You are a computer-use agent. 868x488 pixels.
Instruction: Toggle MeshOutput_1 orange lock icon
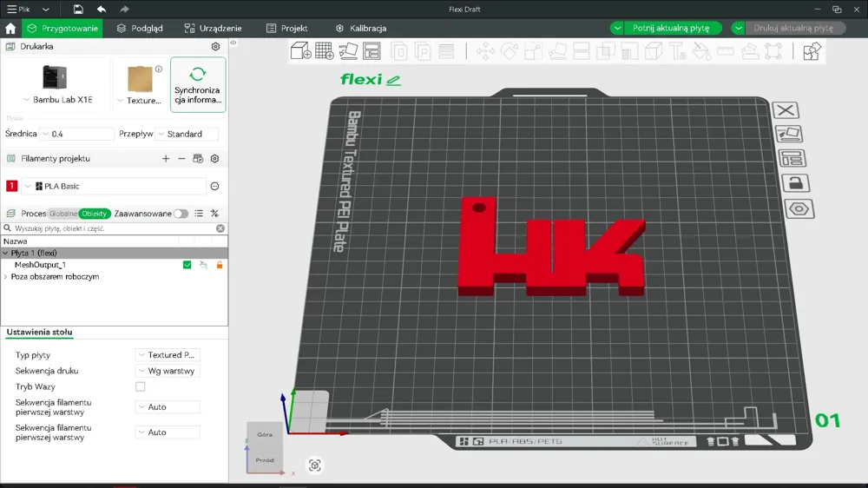point(220,265)
